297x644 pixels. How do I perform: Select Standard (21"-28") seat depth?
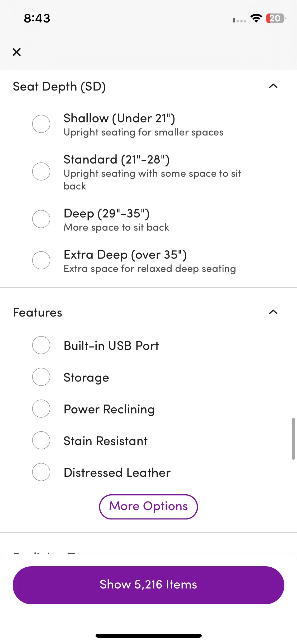[x=41, y=171]
